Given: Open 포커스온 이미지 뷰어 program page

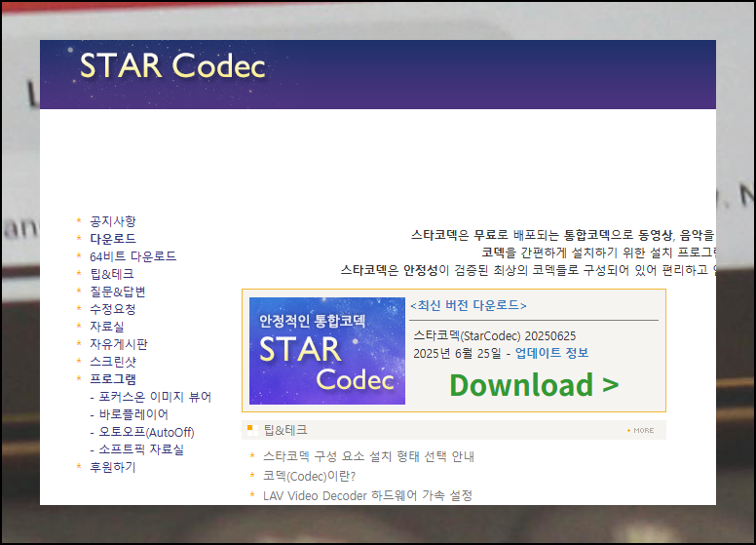Looking at the screenshot, I should tap(155, 397).
